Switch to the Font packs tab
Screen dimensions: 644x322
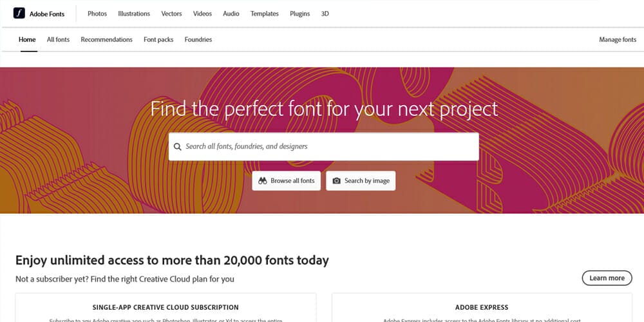(158, 39)
